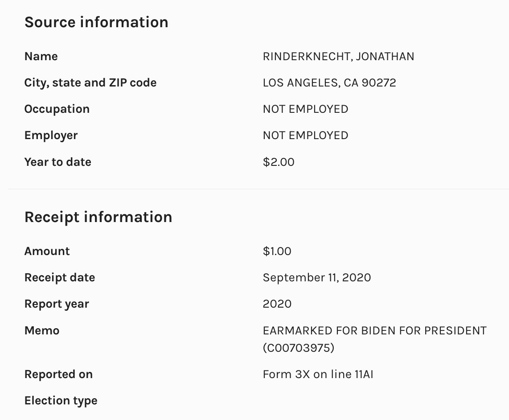Click the NOT EMPLOYED value beside Employer

coord(305,136)
